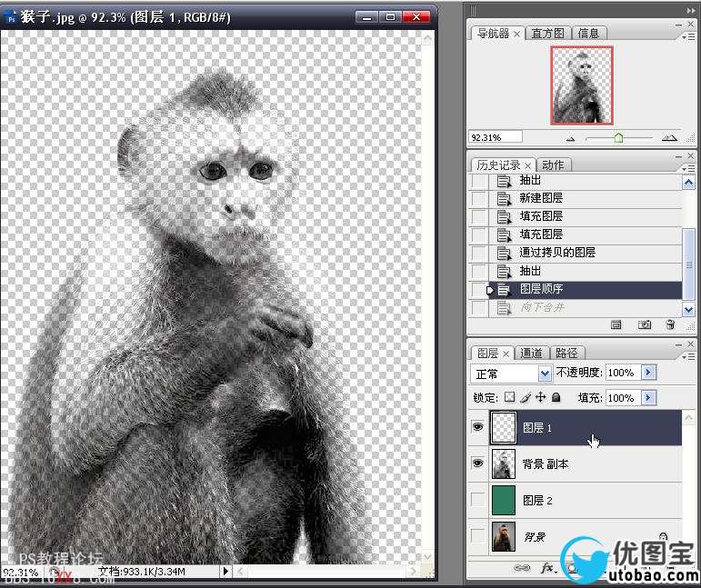Click the Navigator preview thumbnail

click(x=582, y=85)
